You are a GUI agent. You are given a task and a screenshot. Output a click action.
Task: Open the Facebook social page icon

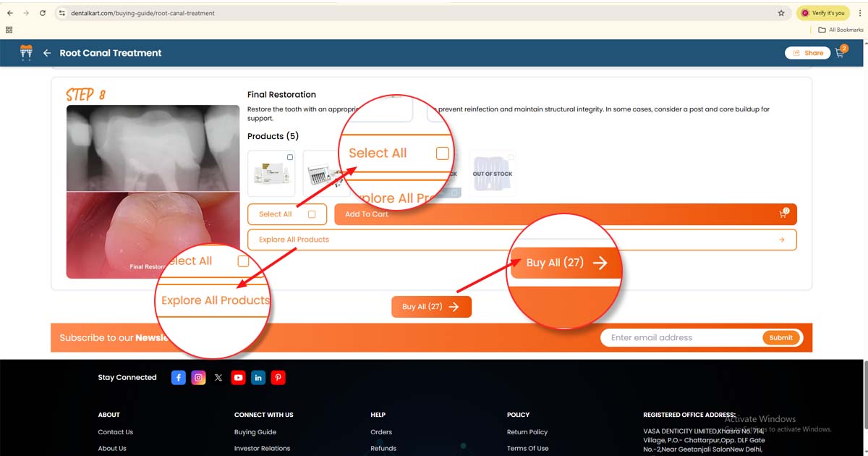(179, 378)
